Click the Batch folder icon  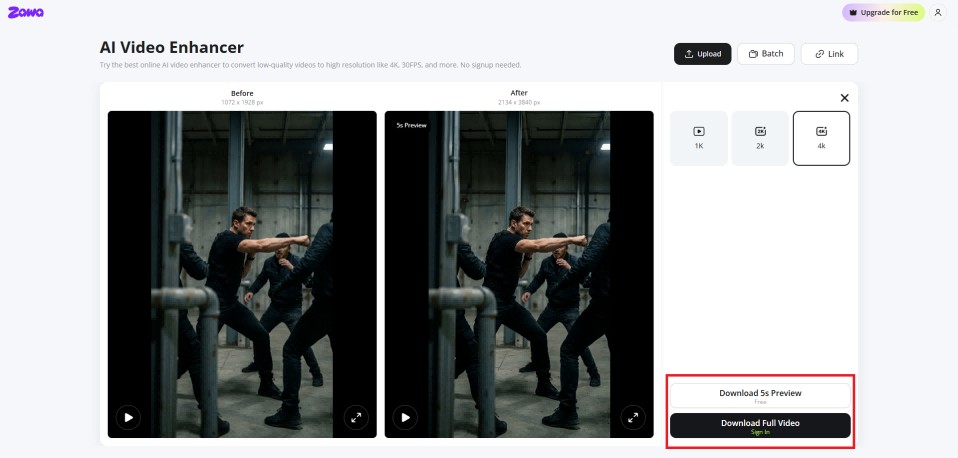pyautogui.click(x=753, y=54)
